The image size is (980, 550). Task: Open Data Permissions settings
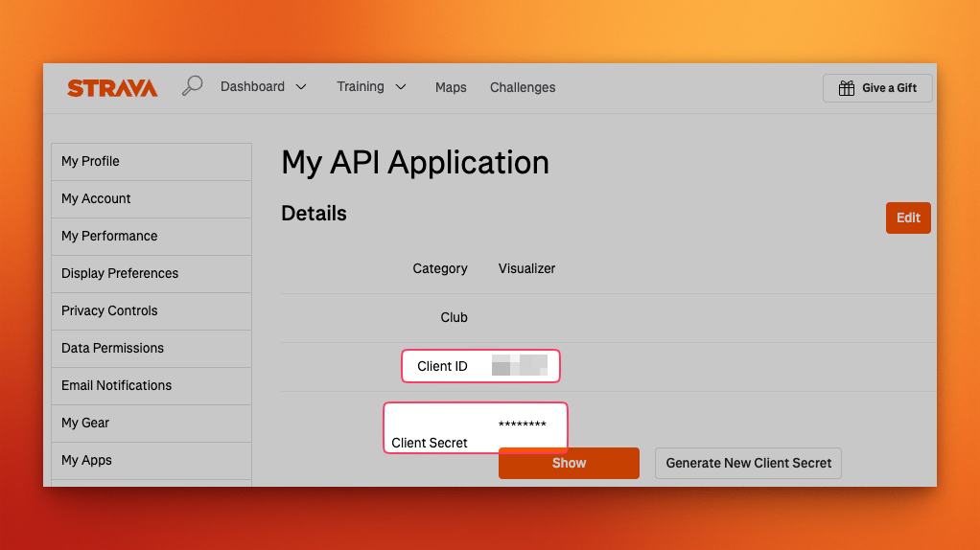pos(152,349)
